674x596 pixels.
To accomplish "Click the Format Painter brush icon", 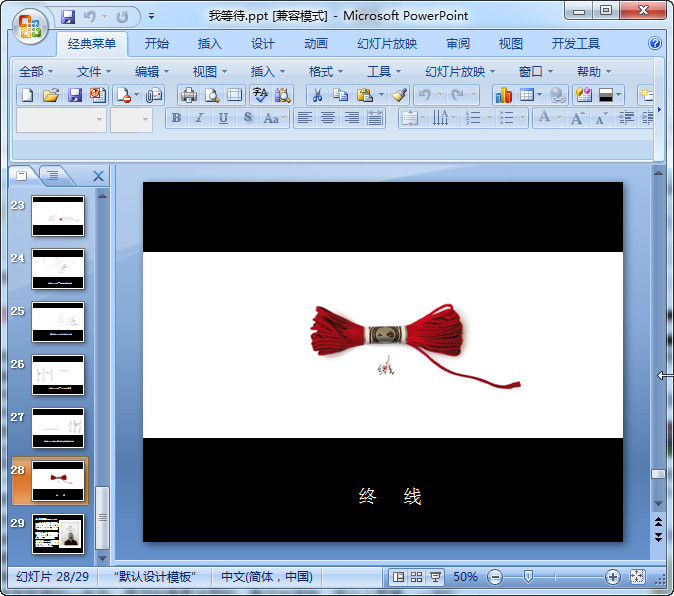I will [399, 95].
